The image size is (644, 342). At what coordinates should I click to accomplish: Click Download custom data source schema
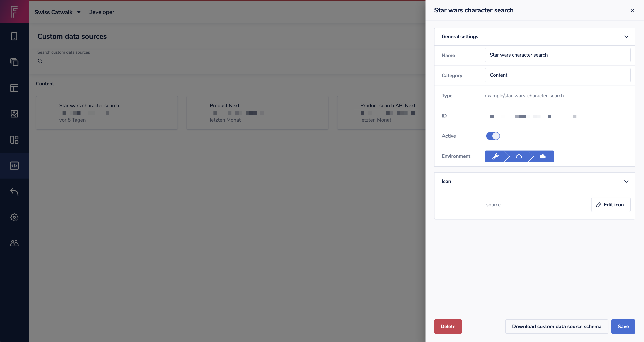pyautogui.click(x=556, y=327)
